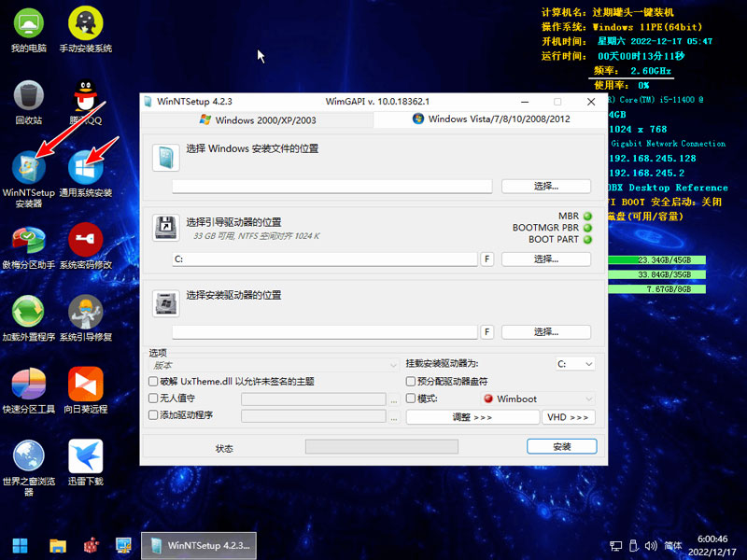This screenshot has width=747, height=560.
Task: Click the USB device tray icon
Action: [x=633, y=546]
